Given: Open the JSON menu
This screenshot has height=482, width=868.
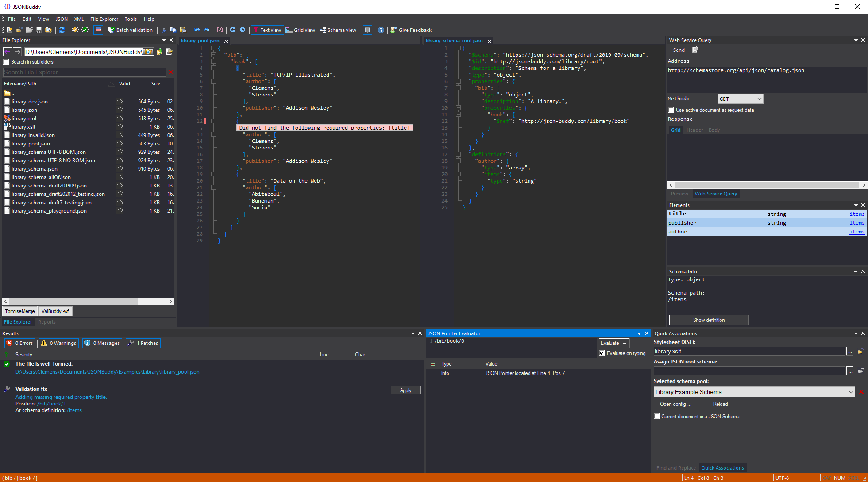Looking at the screenshot, I should coord(61,19).
